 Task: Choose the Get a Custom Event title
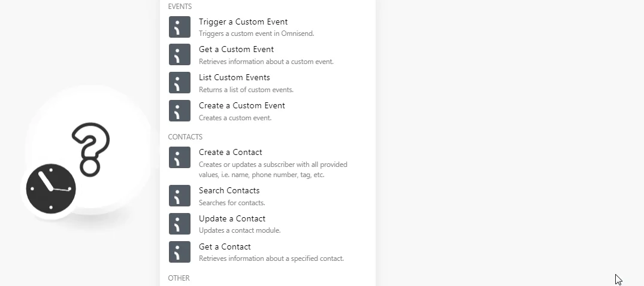[x=236, y=49]
